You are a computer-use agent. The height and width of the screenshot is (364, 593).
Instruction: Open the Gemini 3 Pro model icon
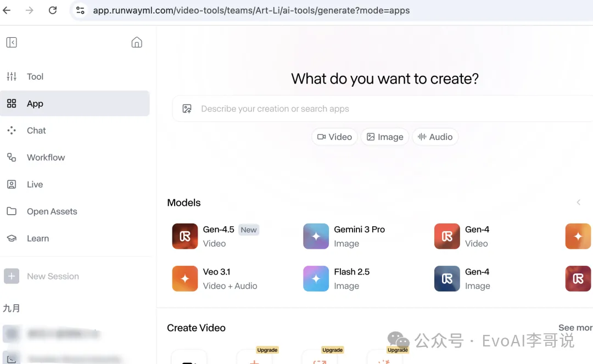(x=316, y=236)
